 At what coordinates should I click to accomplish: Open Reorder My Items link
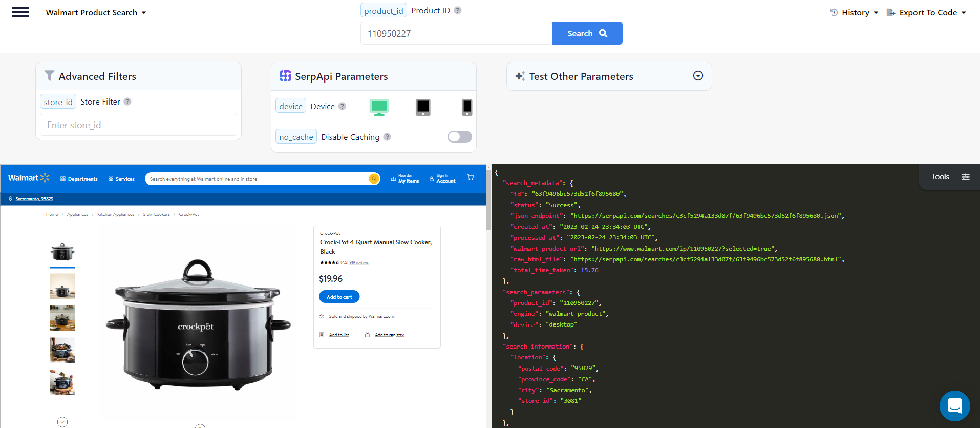[x=405, y=178]
